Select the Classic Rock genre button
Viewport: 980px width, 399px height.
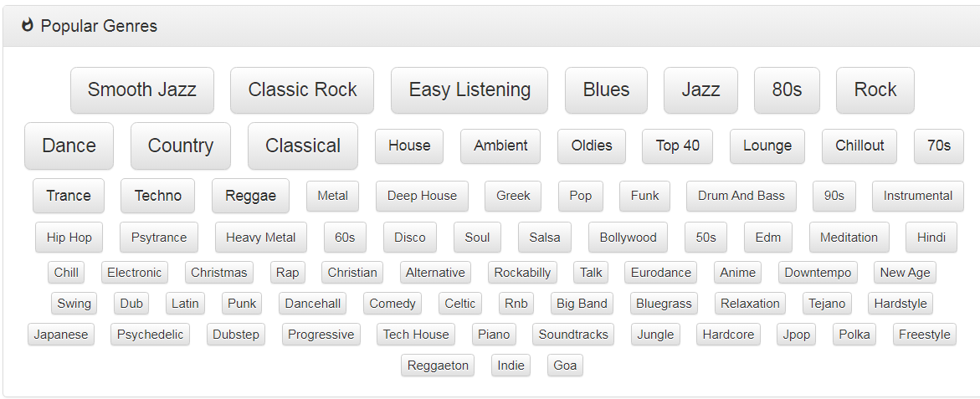click(302, 90)
